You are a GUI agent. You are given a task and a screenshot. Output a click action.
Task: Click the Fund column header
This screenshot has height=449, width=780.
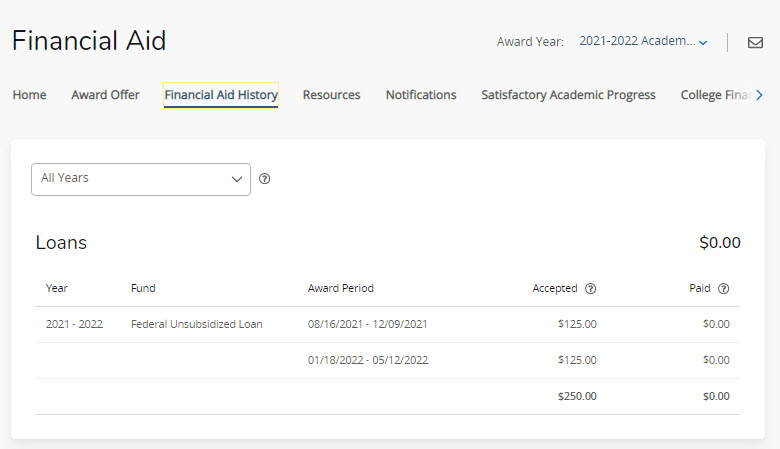click(143, 288)
